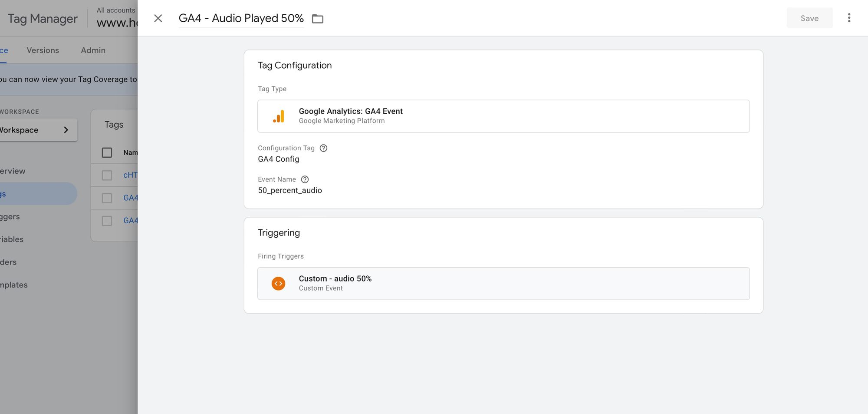Viewport: 868px width, 414px height.
Task: Tick the checkbox for the cHT tag row
Action: (x=107, y=175)
